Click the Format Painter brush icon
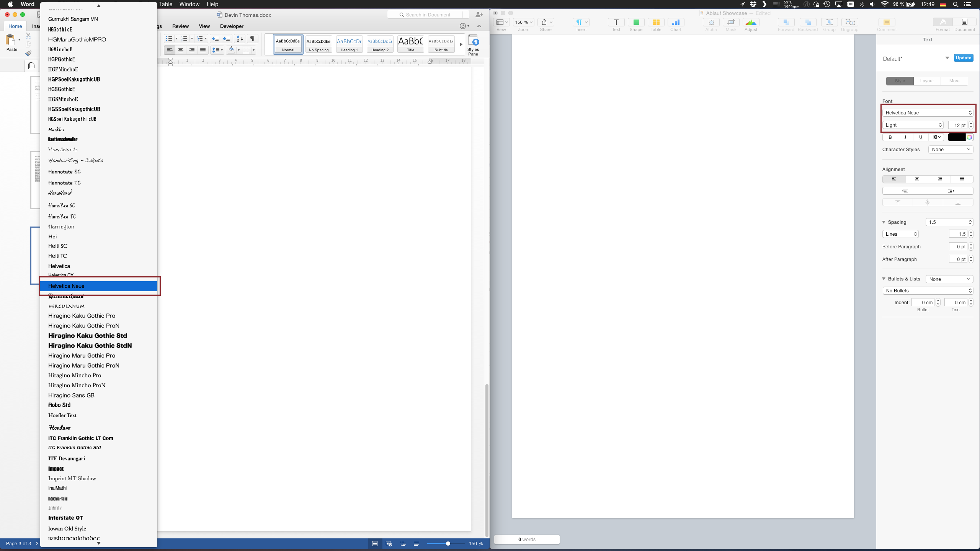980x551 pixels. tap(28, 54)
